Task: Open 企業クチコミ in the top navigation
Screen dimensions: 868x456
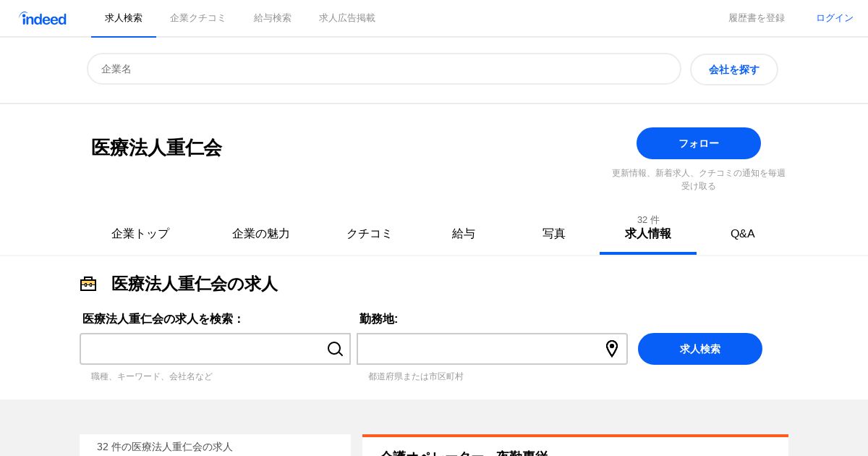Action: 198,18
